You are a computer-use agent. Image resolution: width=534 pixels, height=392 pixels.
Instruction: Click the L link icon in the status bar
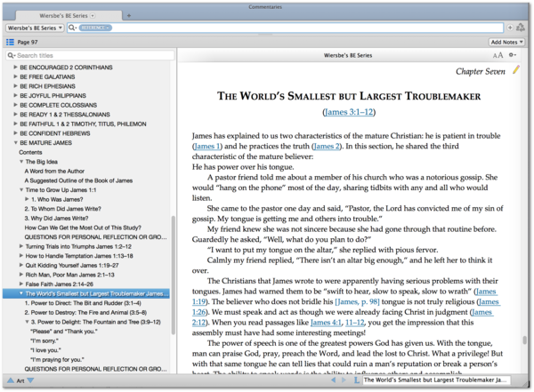357,380
